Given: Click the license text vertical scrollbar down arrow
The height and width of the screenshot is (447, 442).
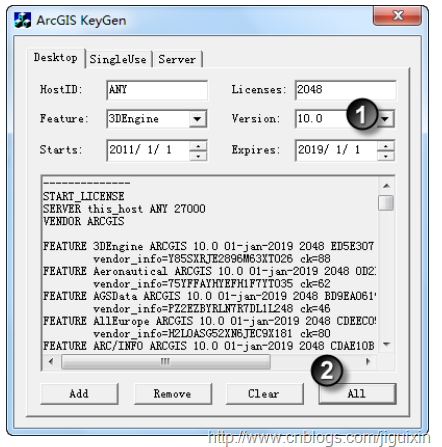Looking at the screenshot, I should (386, 344).
